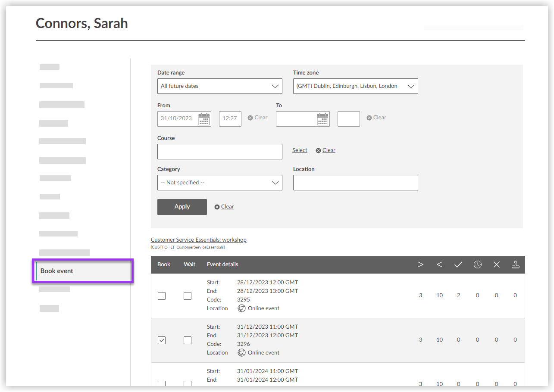Clear the Course field via Clear link
This screenshot has height=392, width=554.
pyautogui.click(x=329, y=150)
